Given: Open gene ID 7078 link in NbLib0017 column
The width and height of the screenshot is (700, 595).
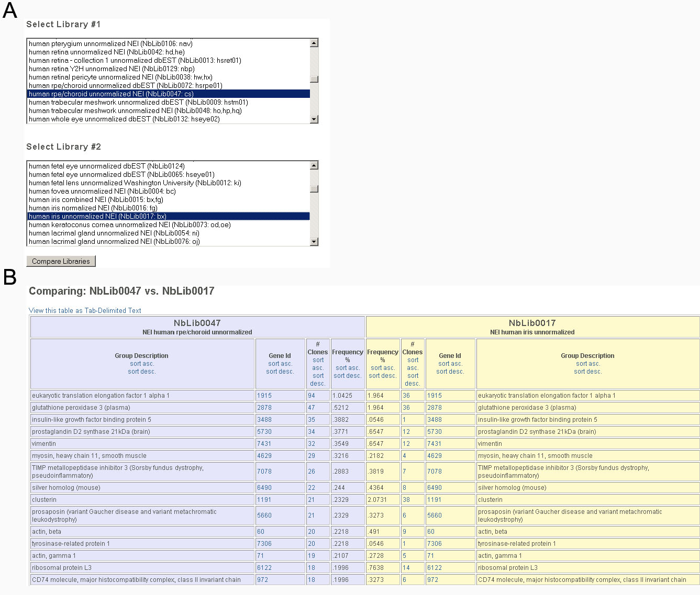Looking at the screenshot, I should click(434, 471).
